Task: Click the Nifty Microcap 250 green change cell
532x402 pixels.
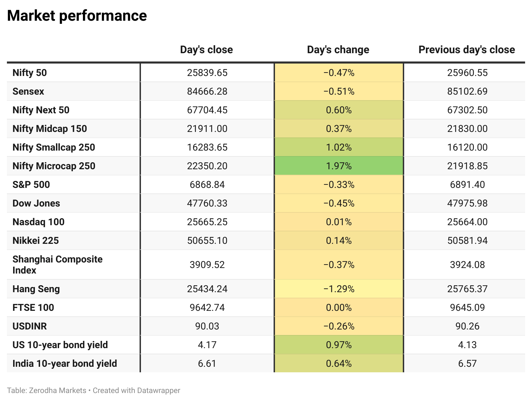Action: 339,166
